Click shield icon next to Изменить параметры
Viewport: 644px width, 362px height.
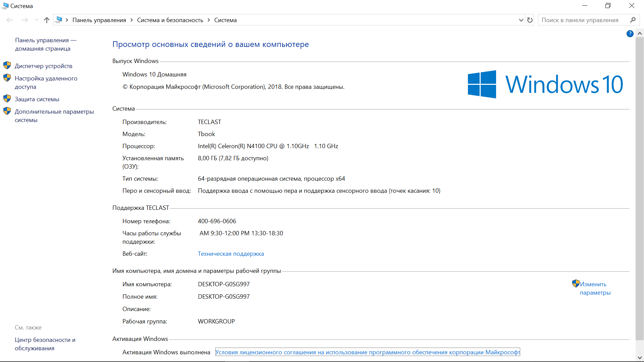coord(576,284)
